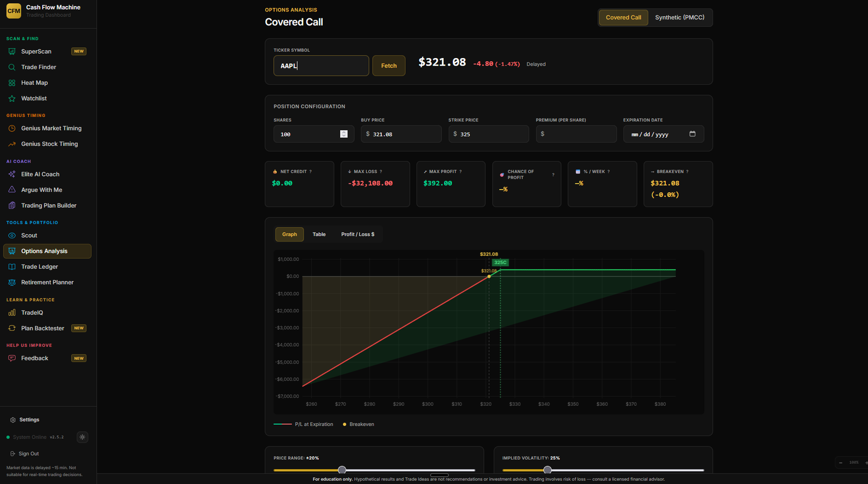Click the zoom out minus button

841,463
